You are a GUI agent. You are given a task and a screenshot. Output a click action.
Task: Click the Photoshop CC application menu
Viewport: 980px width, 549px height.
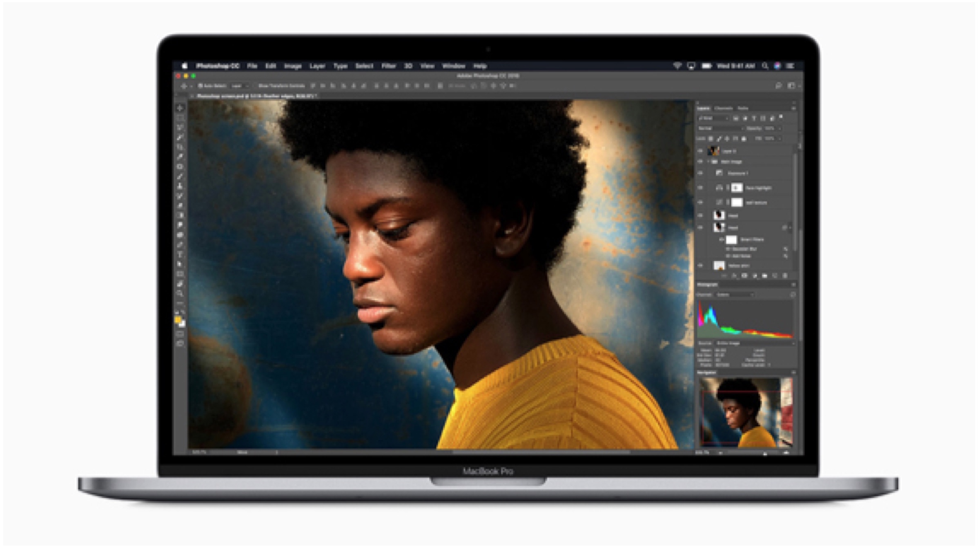click(217, 66)
